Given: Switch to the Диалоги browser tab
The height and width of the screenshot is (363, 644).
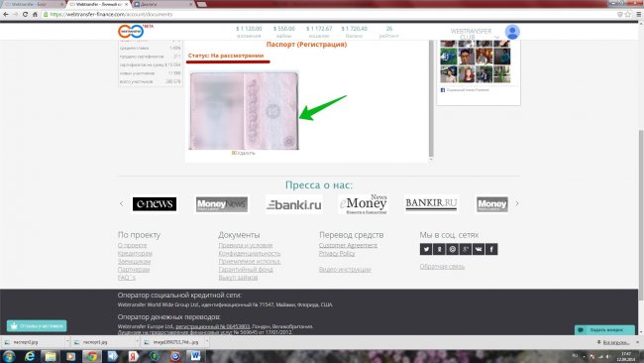Looking at the screenshot, I should coord(163,4).
